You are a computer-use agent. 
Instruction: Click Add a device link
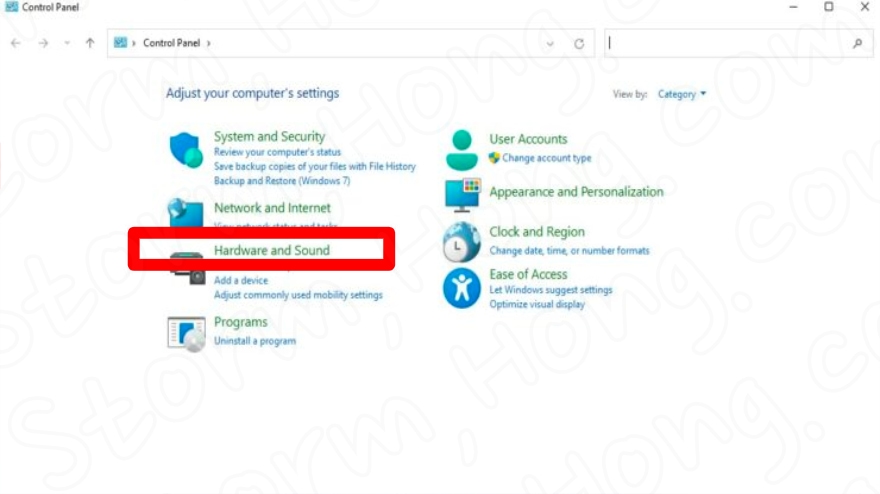pos(241,280)
